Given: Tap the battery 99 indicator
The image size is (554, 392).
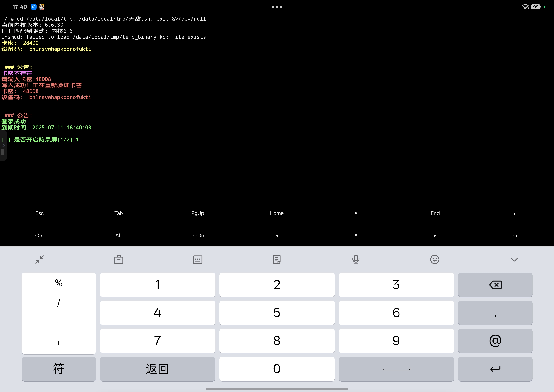Looking at the screenshot, I should coord(536,7).
